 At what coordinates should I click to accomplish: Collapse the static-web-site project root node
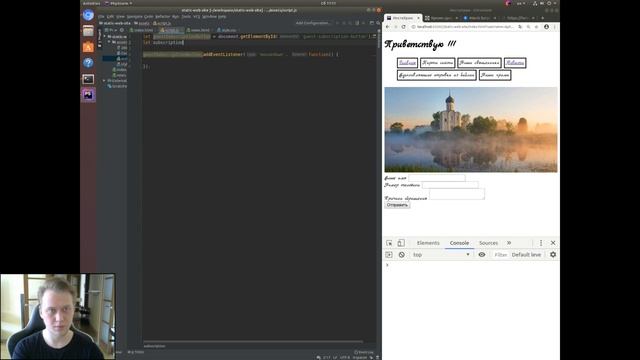pos(105,36)
